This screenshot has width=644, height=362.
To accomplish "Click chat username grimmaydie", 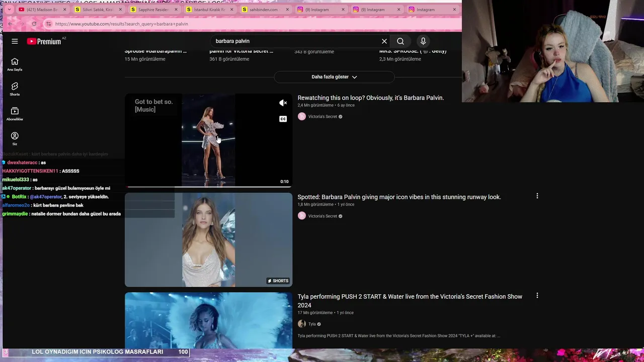I will 15,214.
